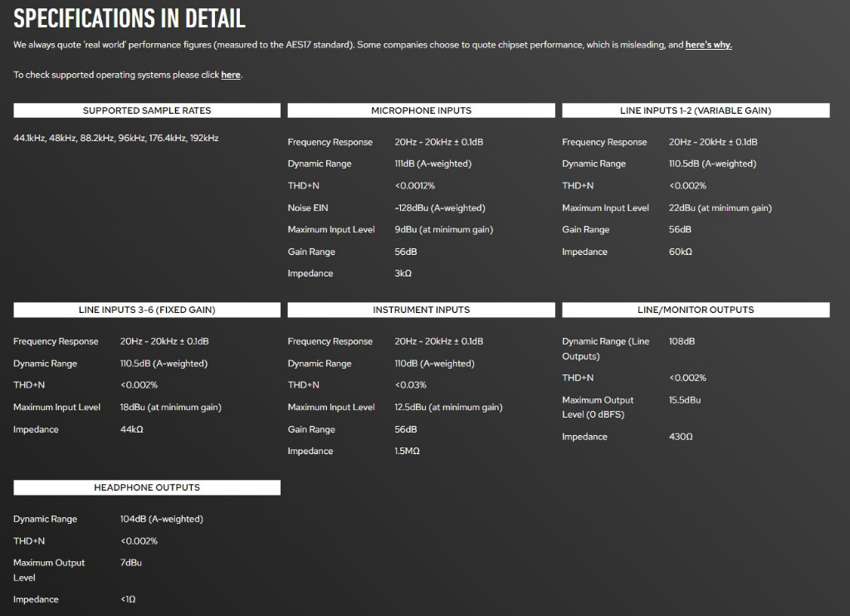The height and width of the screenshot is (616, 850).
Task: Click the Noise EIN value -128dBu
Action: pyautogui.click(x=440, y=208)
